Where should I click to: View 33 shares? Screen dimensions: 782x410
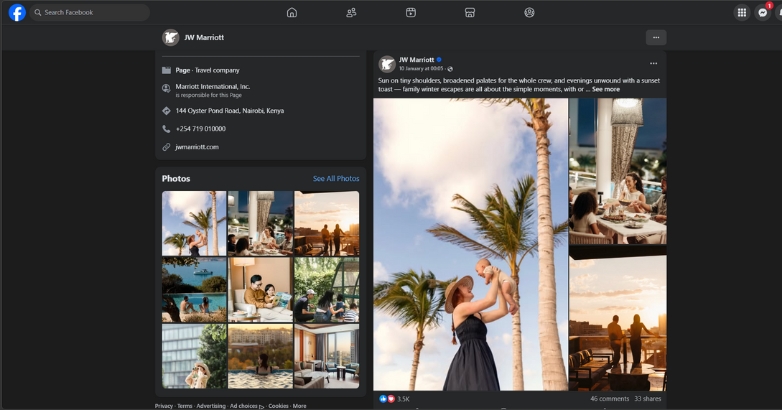click(x=647, y=399)
